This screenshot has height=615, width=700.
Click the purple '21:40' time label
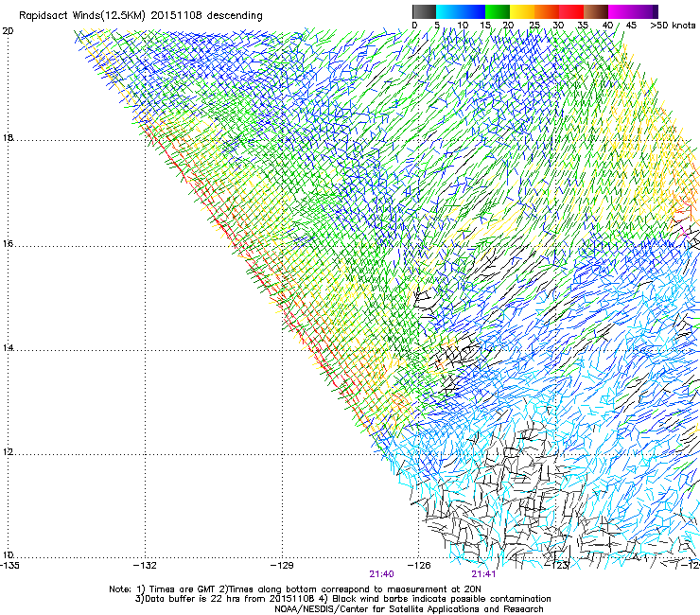click(381, 574)
